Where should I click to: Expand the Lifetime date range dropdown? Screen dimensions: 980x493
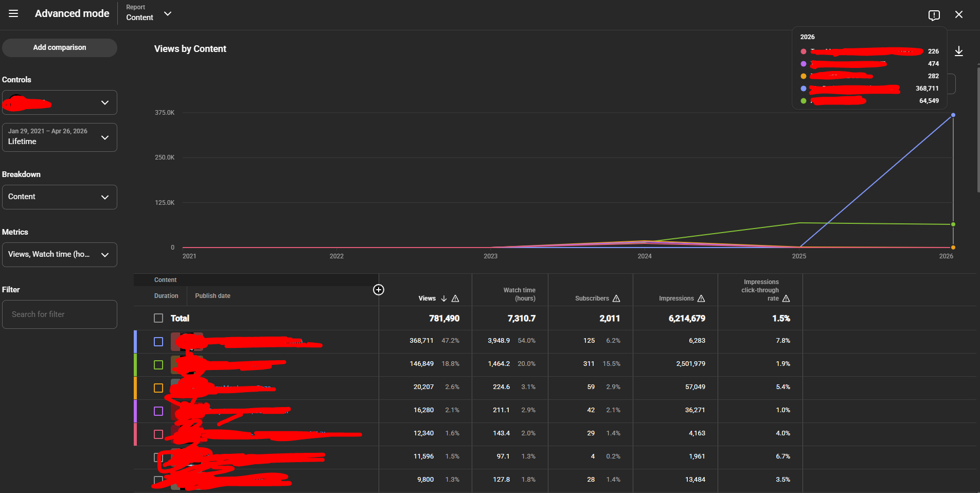point(60,137)
